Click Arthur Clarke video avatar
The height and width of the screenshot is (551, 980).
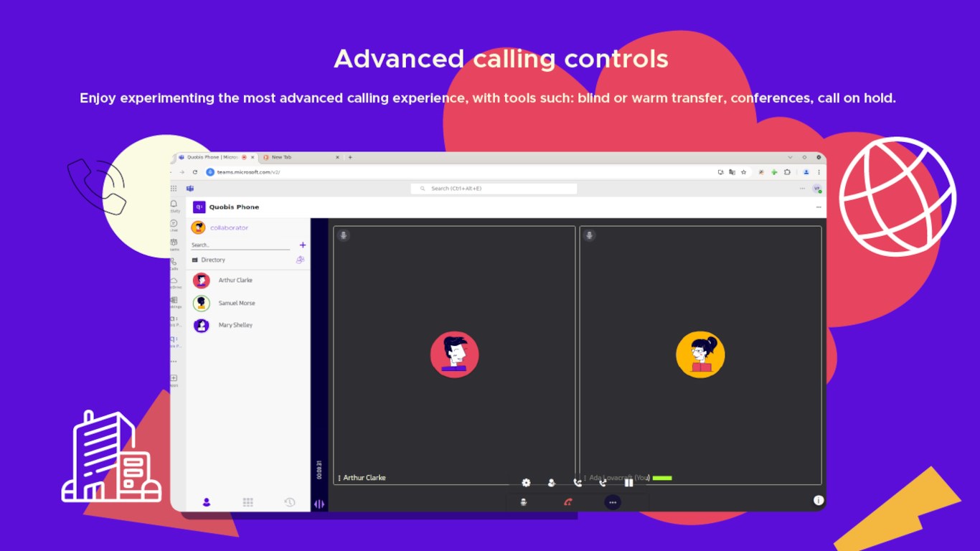454,355
